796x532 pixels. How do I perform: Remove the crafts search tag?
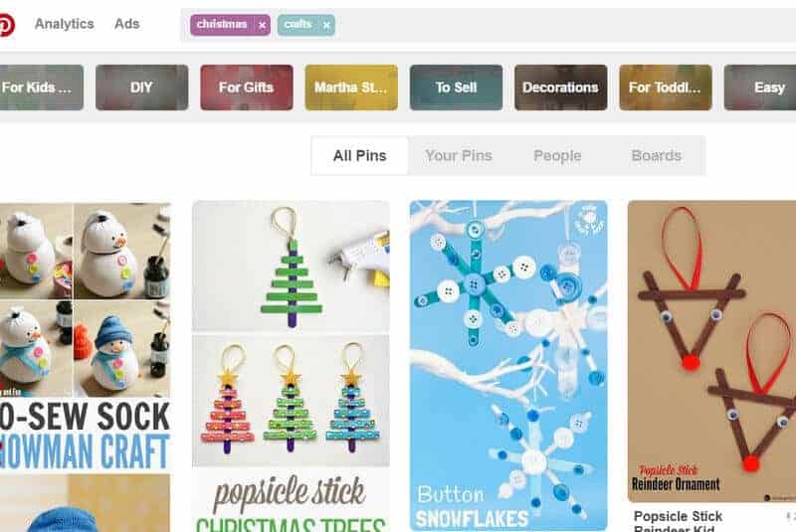326,25
